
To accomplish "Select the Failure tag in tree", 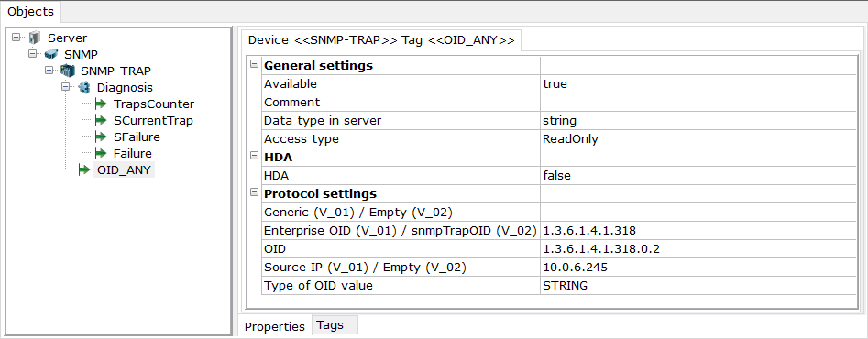I will (132, 153).
